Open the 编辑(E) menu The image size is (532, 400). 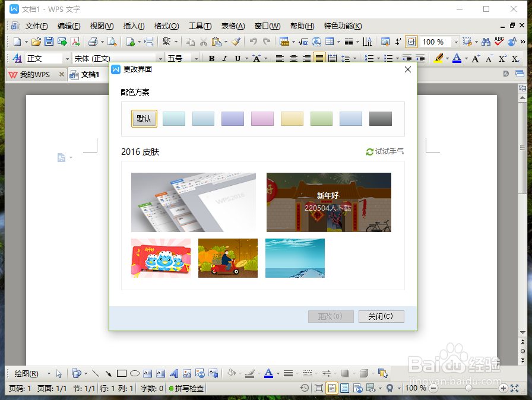point(69,26)
